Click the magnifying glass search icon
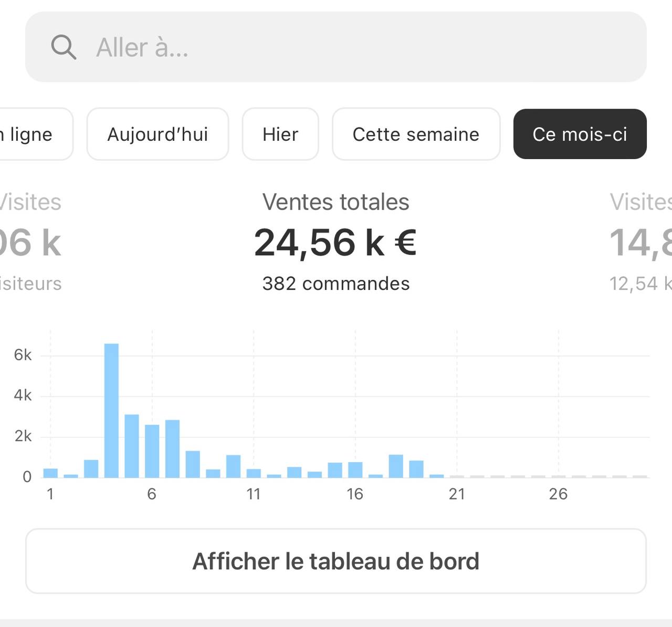672x627 pixels. click(x=64, y=47)
